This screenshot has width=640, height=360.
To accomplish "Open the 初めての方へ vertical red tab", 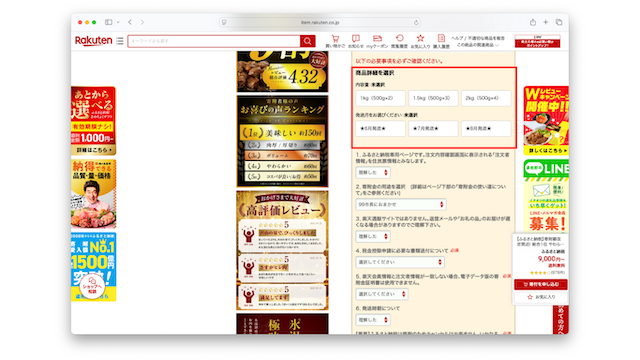I will tap(561, 320).
